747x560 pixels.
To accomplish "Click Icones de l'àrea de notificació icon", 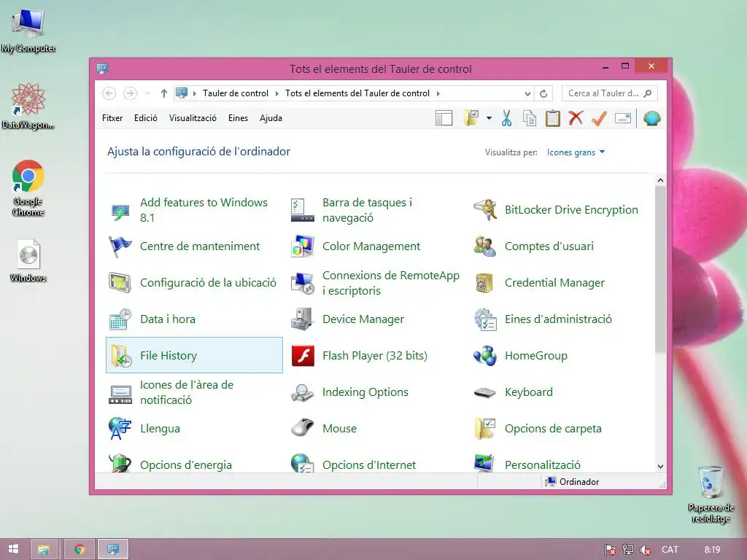I will (120, 393).
